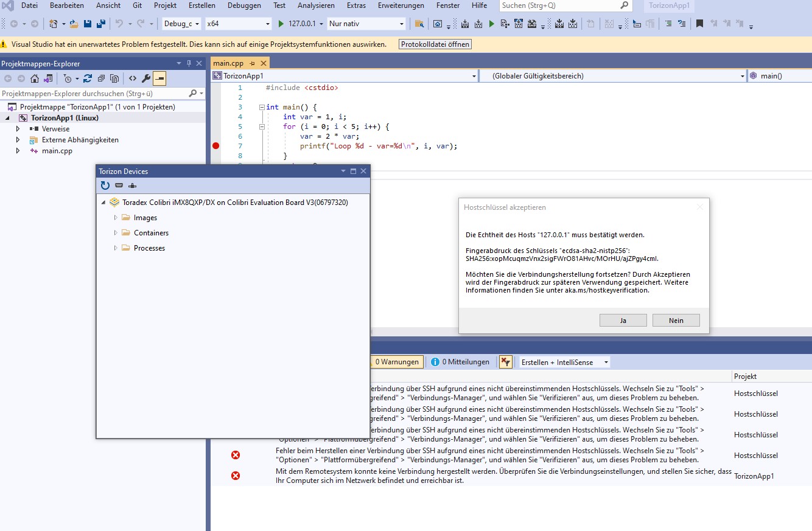
Task: Click the search magnifier in Suchen box
Action: [625, 5]
